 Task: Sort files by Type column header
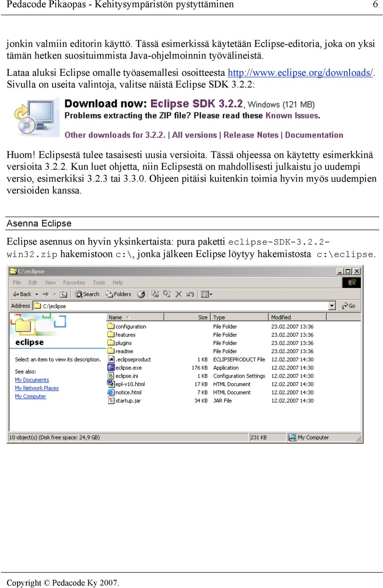point(239,317)
